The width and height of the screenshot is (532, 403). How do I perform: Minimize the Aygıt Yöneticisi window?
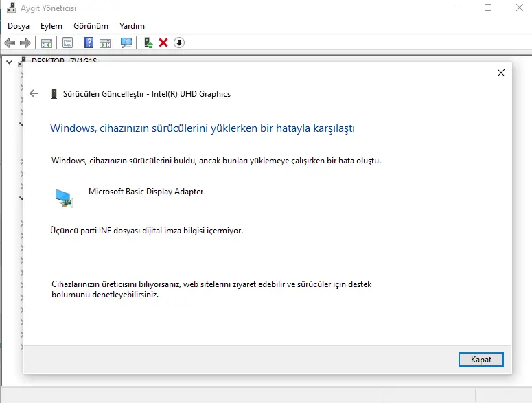click(x=457, y=8)
